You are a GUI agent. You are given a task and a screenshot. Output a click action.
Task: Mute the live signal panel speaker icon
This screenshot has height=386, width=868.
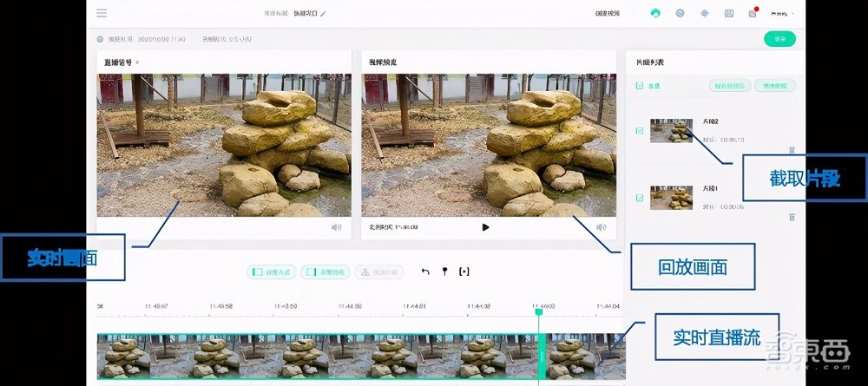pos(336,227)
